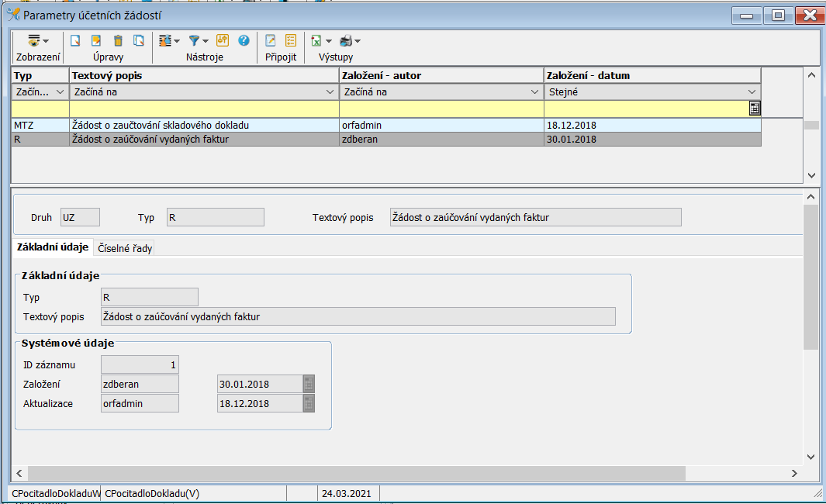Viewport: 826px width, 504px height.
Task: Open the filter funnel tool
Action: click(x=195, y=40)
